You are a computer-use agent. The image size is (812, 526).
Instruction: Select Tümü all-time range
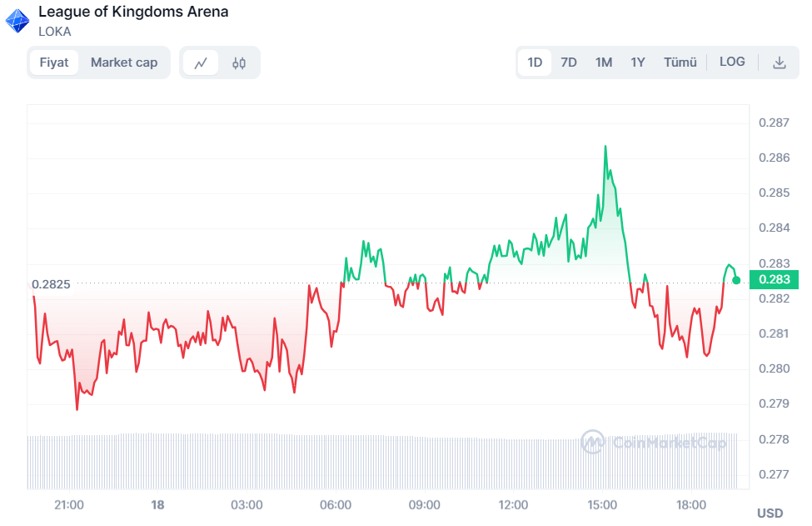(x=680, y=63)
